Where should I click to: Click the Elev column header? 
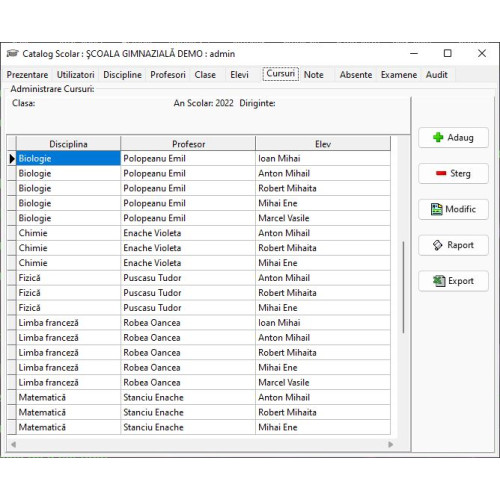coord(323,144)
